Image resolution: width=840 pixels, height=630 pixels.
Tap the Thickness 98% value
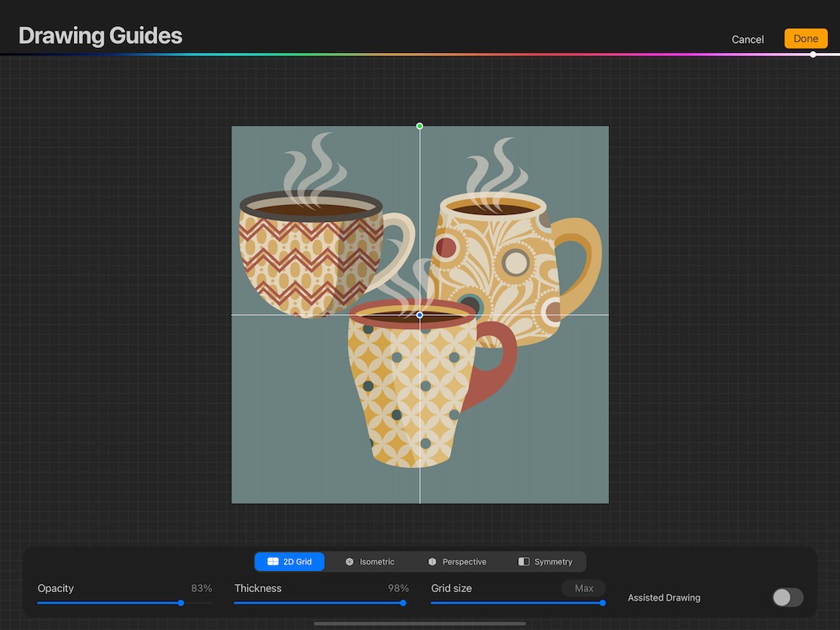(x=398, y=588)
